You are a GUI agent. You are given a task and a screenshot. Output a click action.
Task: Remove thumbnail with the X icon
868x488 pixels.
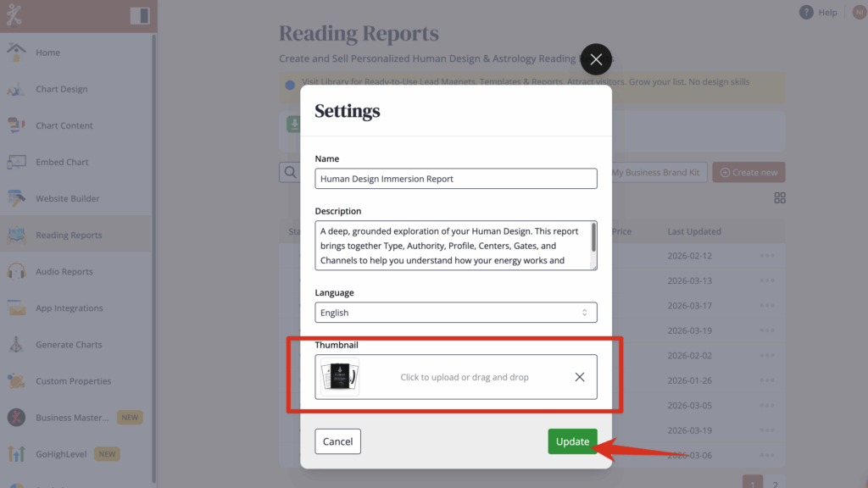click(580, 377)
